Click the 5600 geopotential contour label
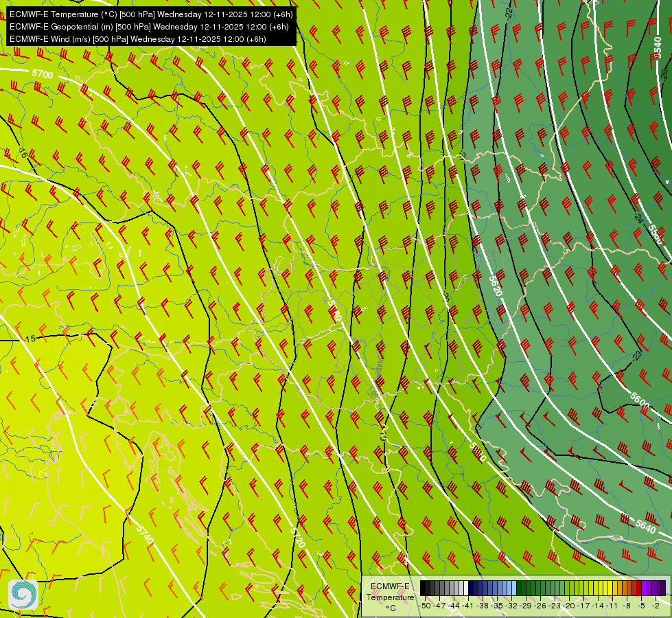672x618 pixels. pos(640,400)
